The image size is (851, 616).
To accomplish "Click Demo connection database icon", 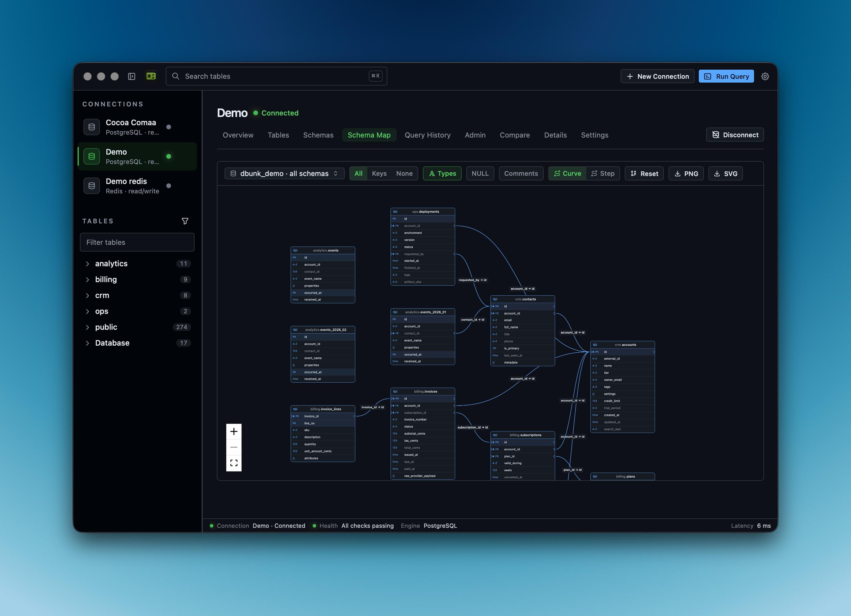I will pyautogui.click(x=92, y=156).
